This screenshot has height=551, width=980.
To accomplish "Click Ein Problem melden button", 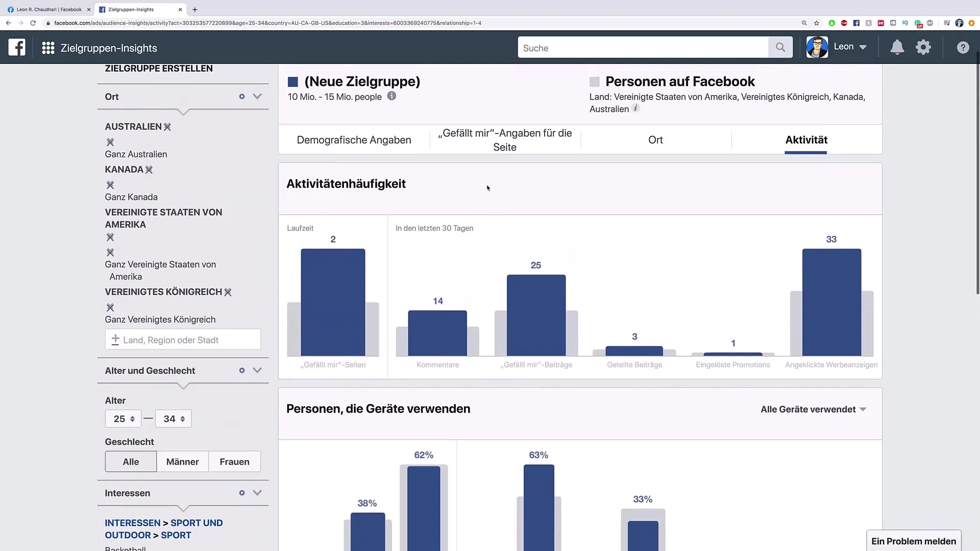I will click(914, 541).
